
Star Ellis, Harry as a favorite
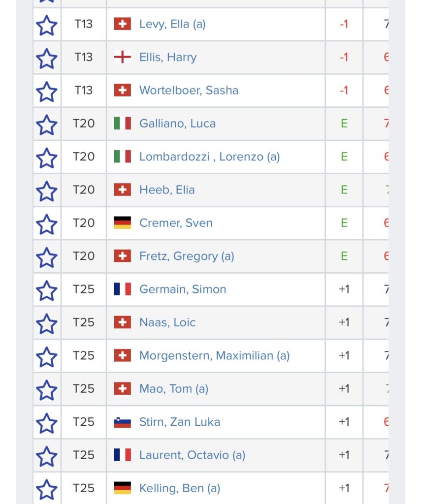tap(47, 58)
